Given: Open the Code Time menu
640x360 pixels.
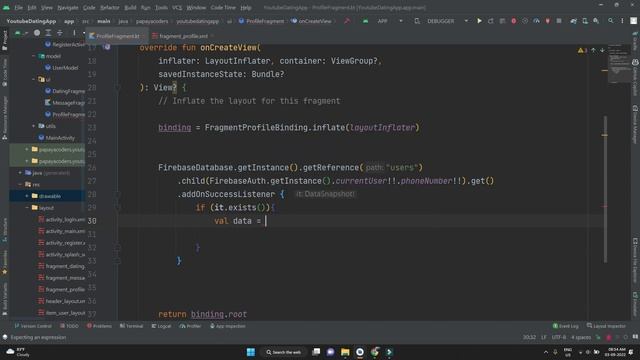Looking at the screenshot, I should 223,7.
